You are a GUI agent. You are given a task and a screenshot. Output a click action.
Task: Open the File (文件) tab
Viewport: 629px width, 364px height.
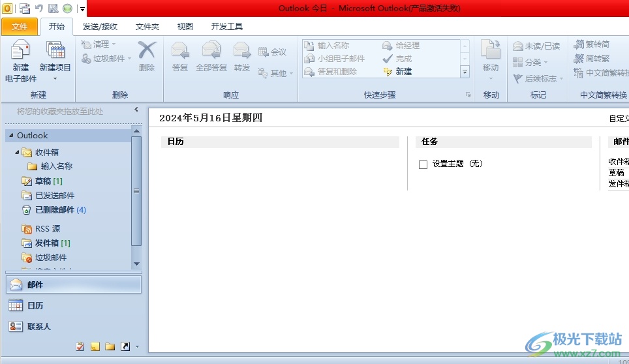point(20,27)
